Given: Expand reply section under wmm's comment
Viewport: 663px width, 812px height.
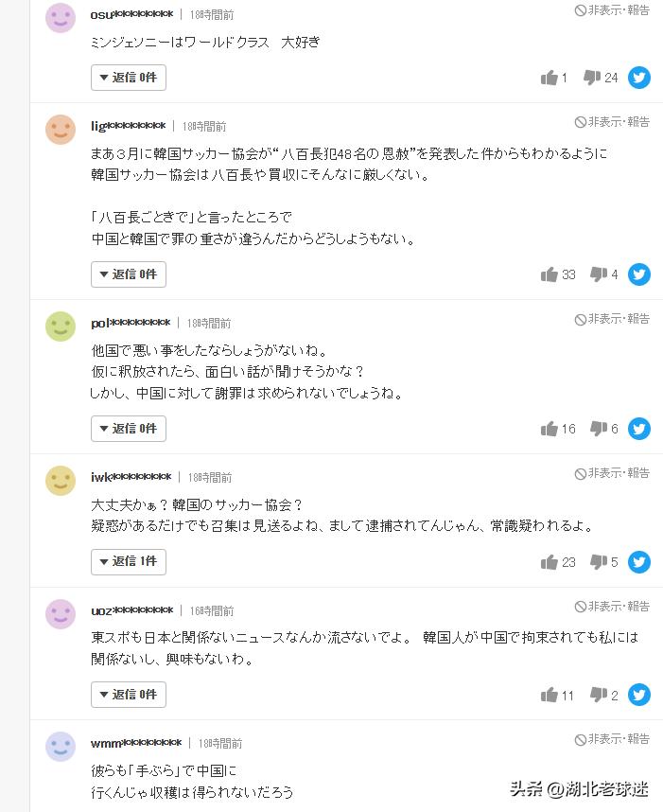Looking at the screenshot, I should 128,809.
